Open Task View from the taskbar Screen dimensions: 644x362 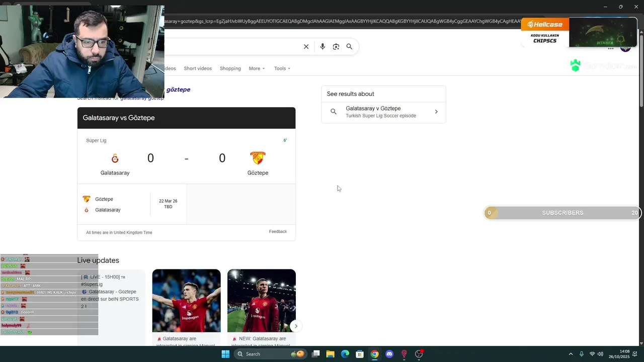pos(316,354)
